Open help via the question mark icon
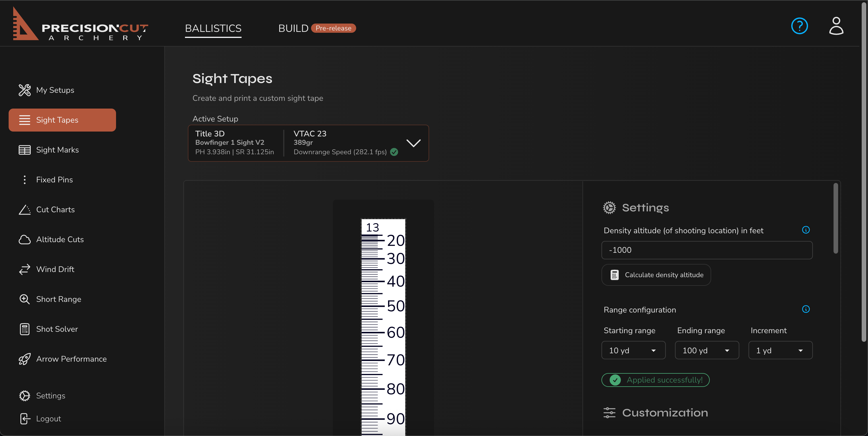The width and height of the screenshot is (868, 436). coord(799,26)
